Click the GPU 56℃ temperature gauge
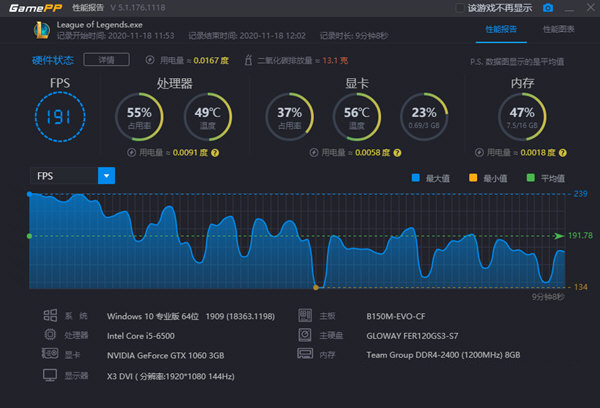600x408 pixels. [x=357, y=117]
